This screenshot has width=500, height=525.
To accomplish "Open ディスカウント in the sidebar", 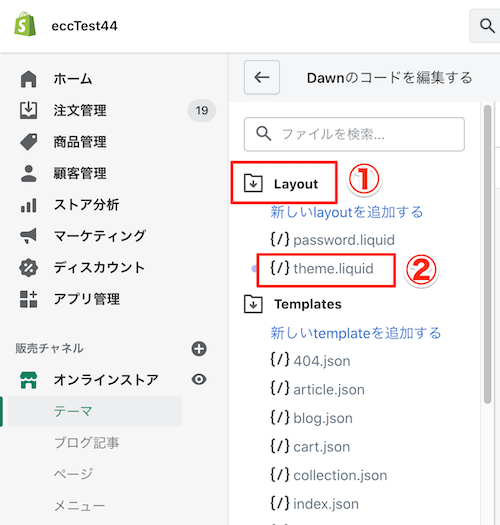I will click(99, 268).
